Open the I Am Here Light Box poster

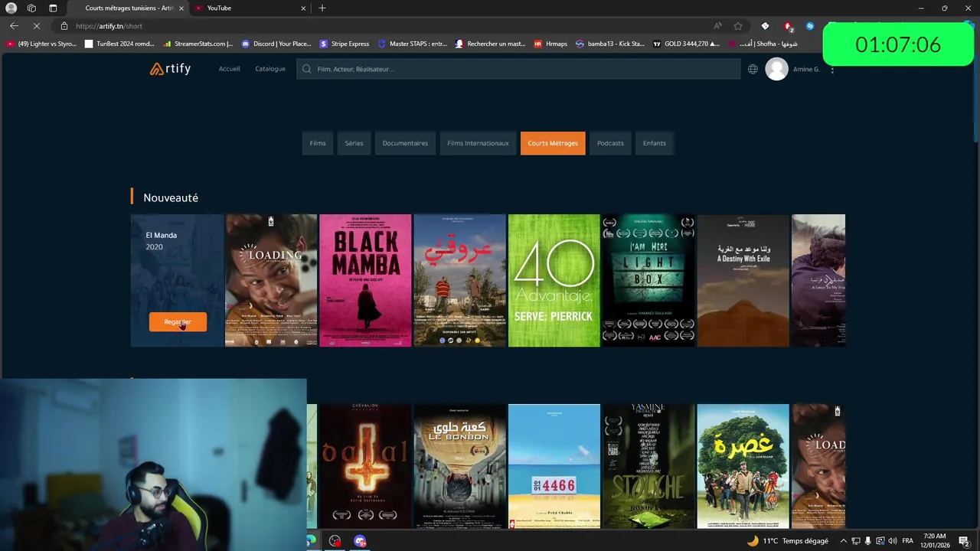(x=648, y=280)
